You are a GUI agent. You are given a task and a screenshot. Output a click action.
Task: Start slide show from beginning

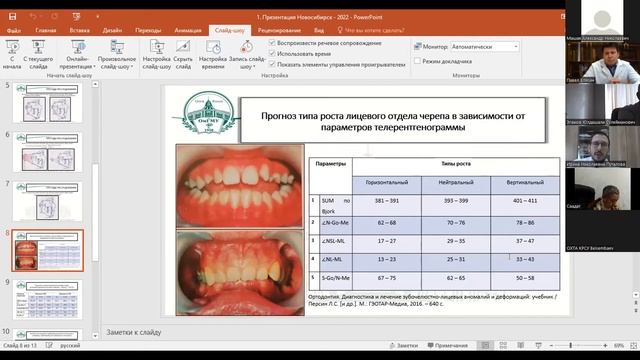click(x=12, y=55)
